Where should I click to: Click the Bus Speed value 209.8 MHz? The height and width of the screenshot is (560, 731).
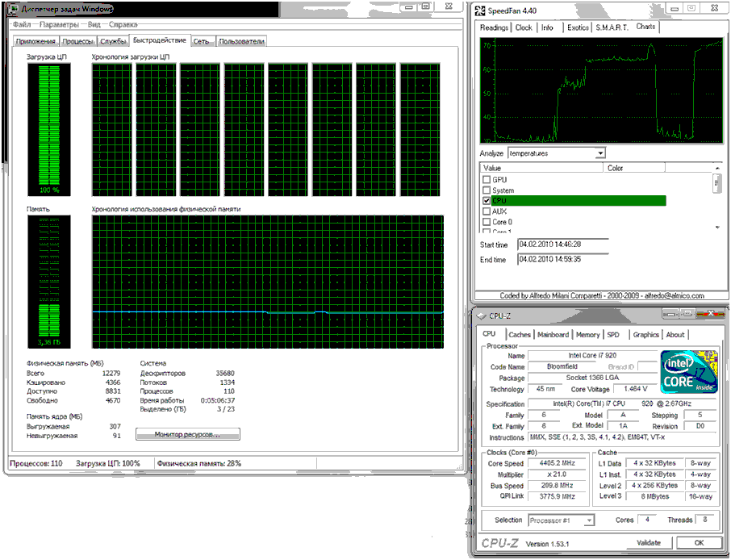(557, 486)
